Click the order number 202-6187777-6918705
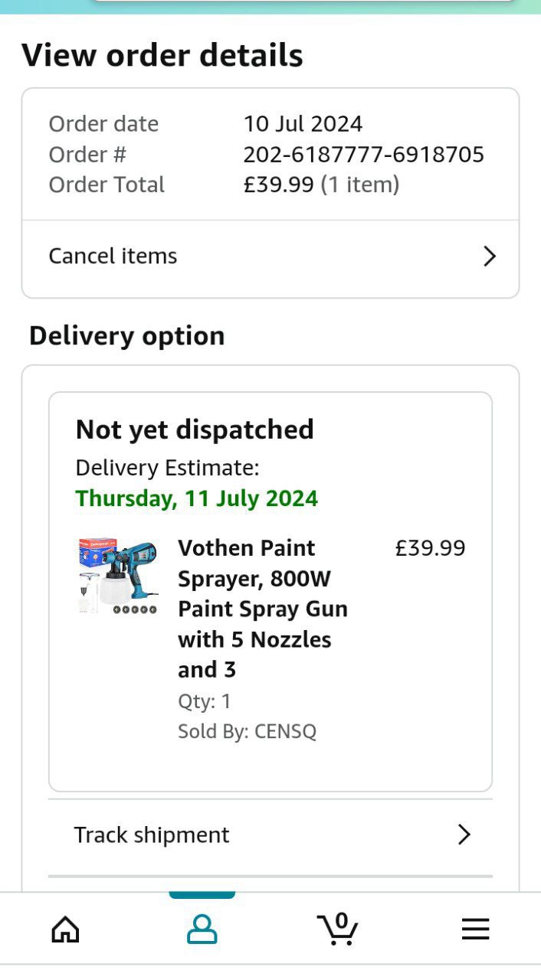 point(363,155)
